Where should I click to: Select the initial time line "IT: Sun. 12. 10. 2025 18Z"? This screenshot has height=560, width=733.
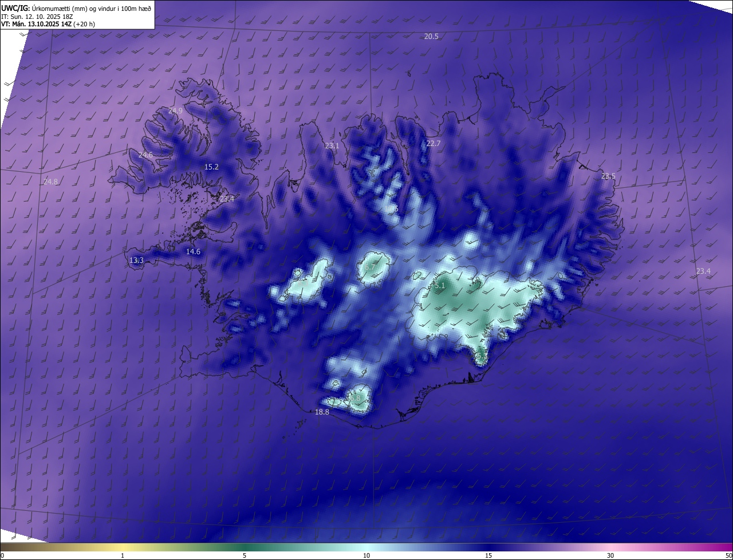(37, 16)
